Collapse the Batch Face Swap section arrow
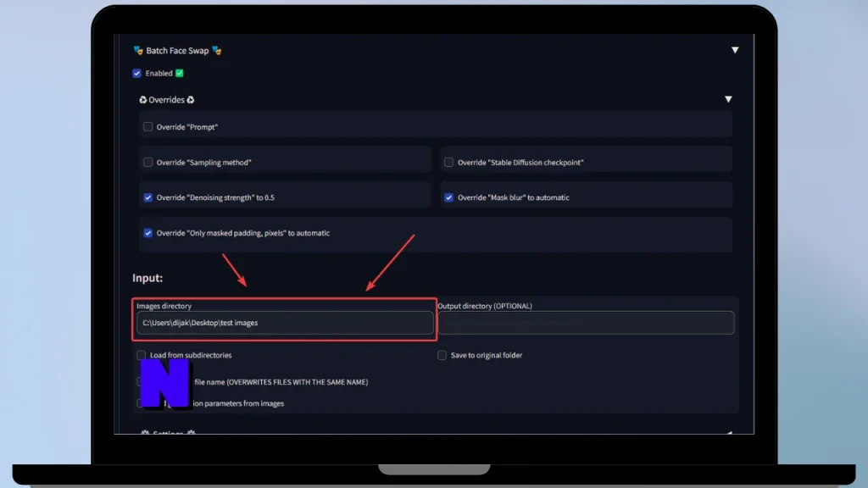Screen dimensions: 868x488 (735, 50)
